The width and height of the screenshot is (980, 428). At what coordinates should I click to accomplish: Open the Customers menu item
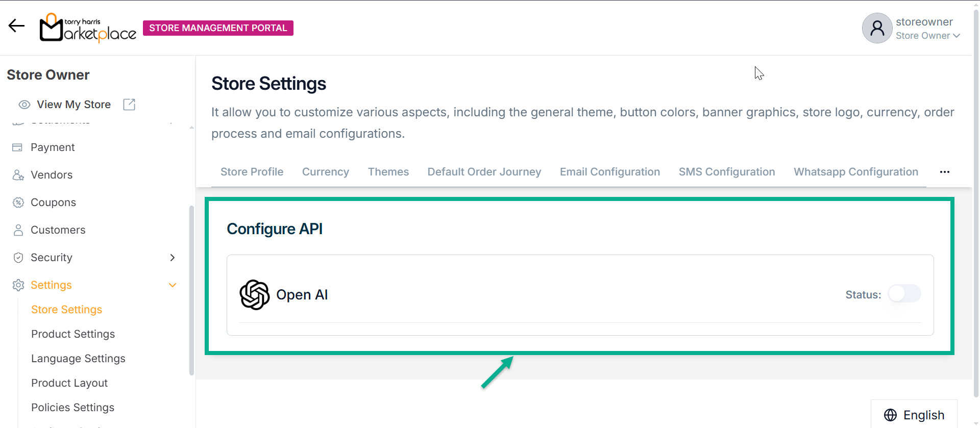(58, 230)
